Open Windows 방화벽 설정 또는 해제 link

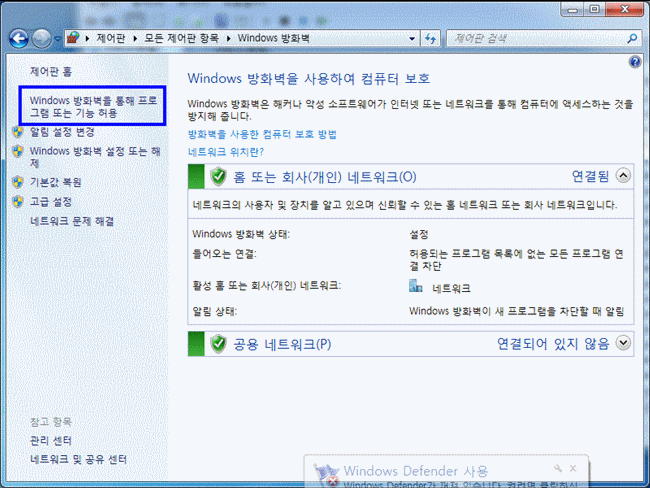coord(95,157)
